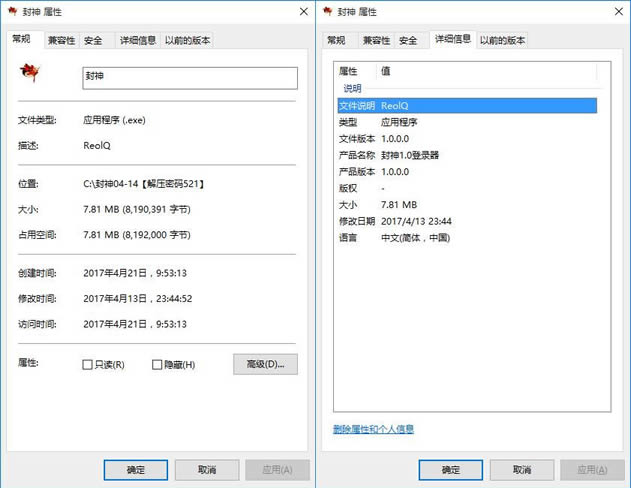Image resolution: width=631 pixels, height=488 pixels.
Task: Select the 常规 tab in right dialog
Action: point(335,41)
